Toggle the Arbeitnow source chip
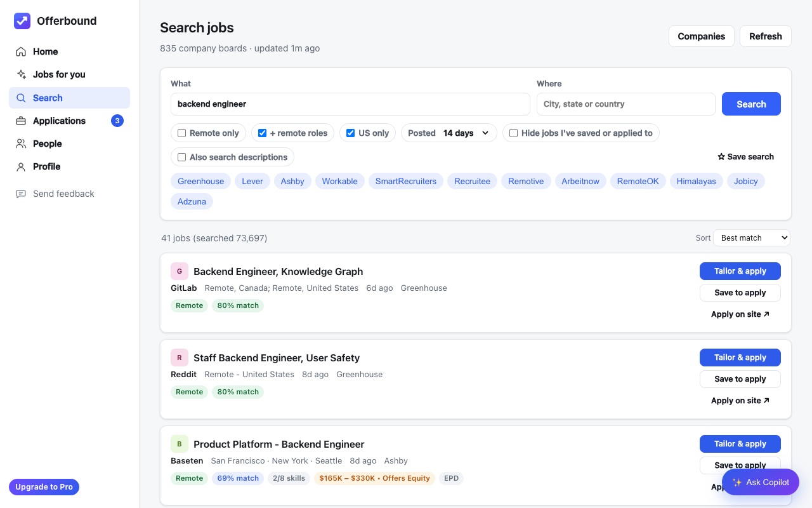This screenshot has width=812, height=508. click(580, 181)
